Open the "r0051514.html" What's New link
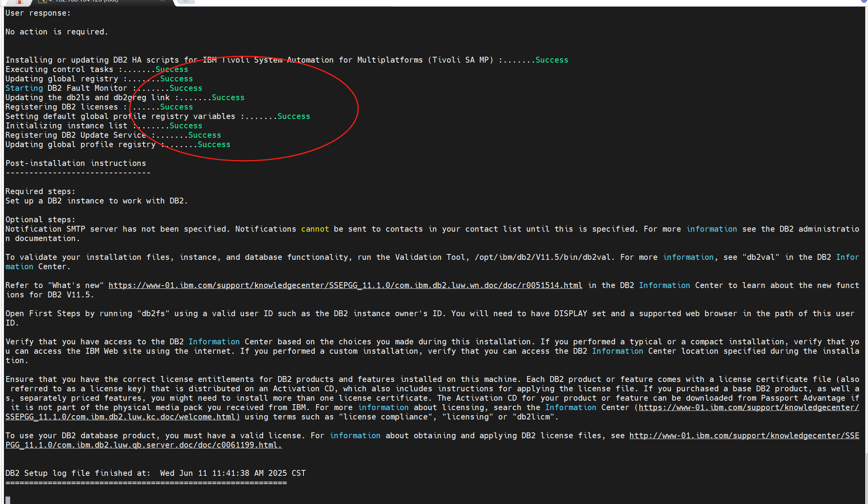 point(344,285)
